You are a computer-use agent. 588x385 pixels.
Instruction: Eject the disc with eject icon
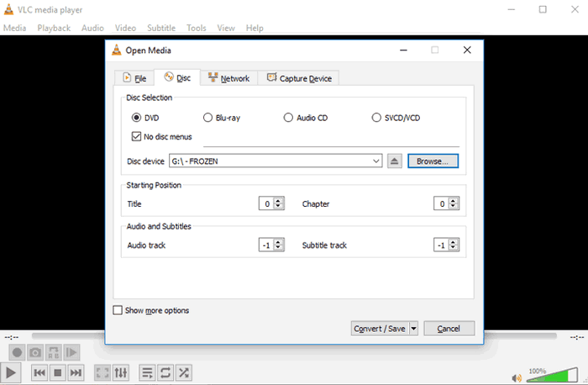point(394,161)
